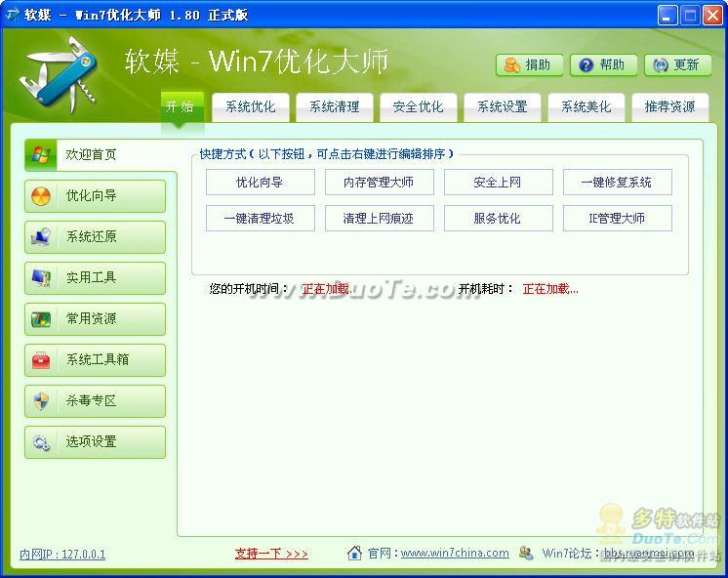Launch the 内存管理大师 shortcut
728x578 pixels.
(380, 183)
